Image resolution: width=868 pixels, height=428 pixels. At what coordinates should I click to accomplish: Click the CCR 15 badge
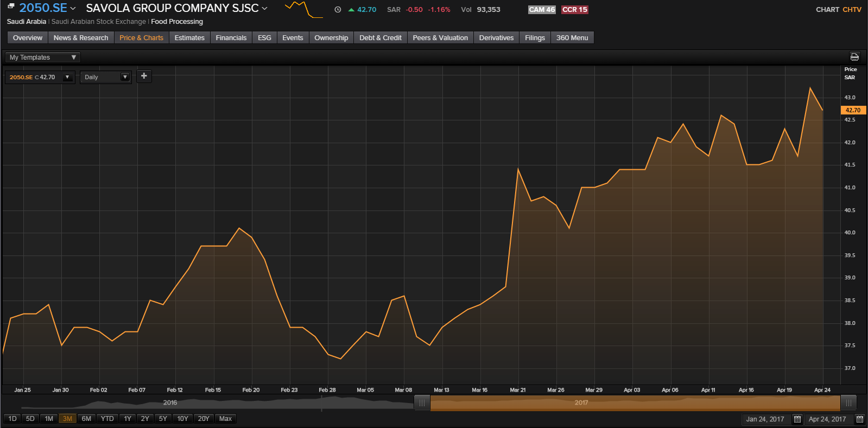[x=574, y=10]
